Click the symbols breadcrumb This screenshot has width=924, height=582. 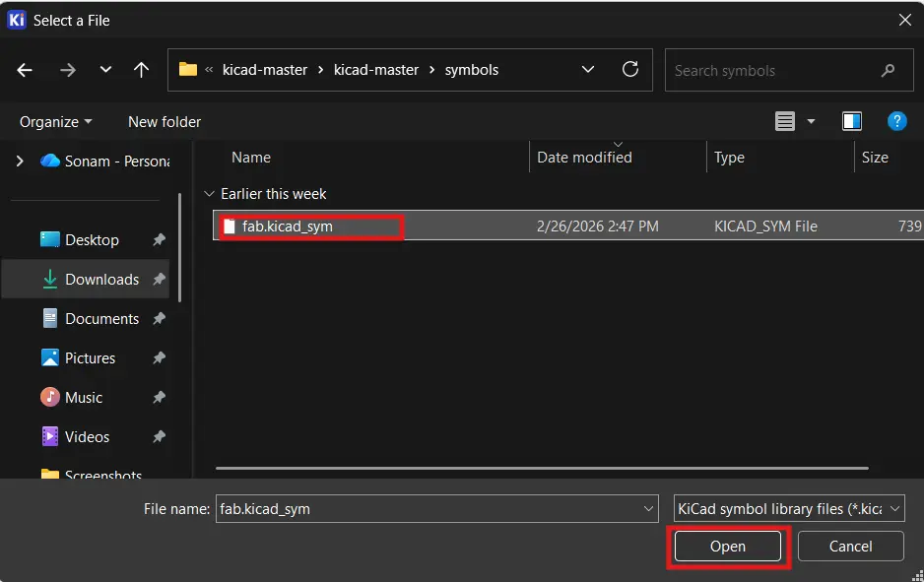[472, 70]
